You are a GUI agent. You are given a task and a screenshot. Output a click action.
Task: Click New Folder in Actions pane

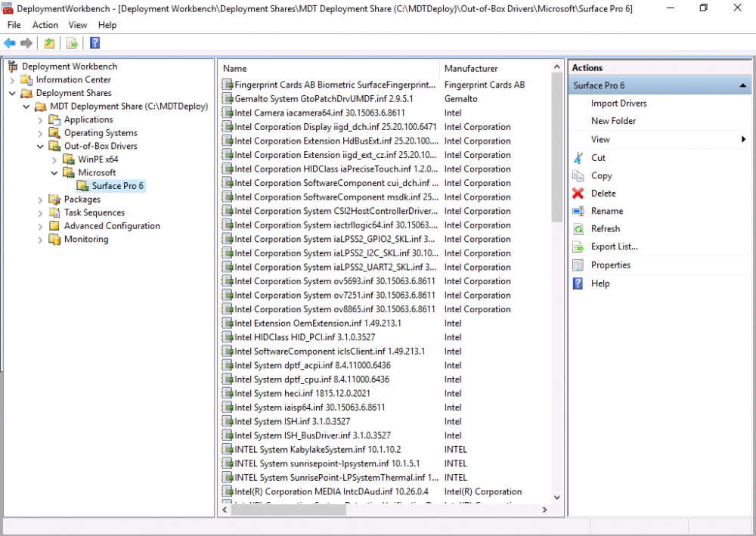tap(613, 121)
